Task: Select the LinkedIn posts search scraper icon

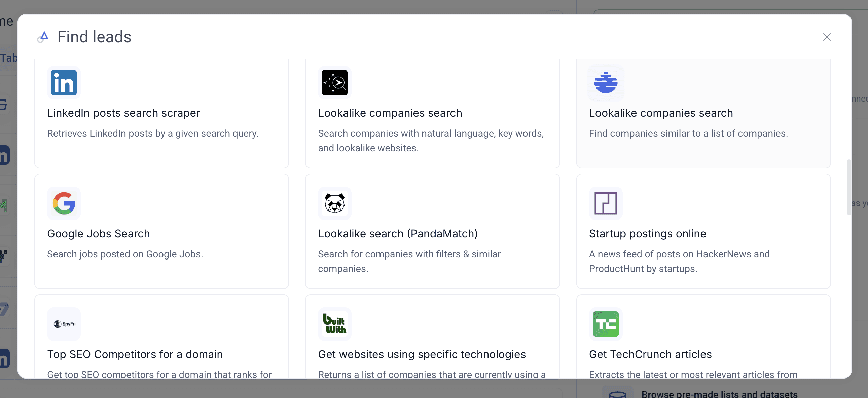Action: (x=64, y=83)
